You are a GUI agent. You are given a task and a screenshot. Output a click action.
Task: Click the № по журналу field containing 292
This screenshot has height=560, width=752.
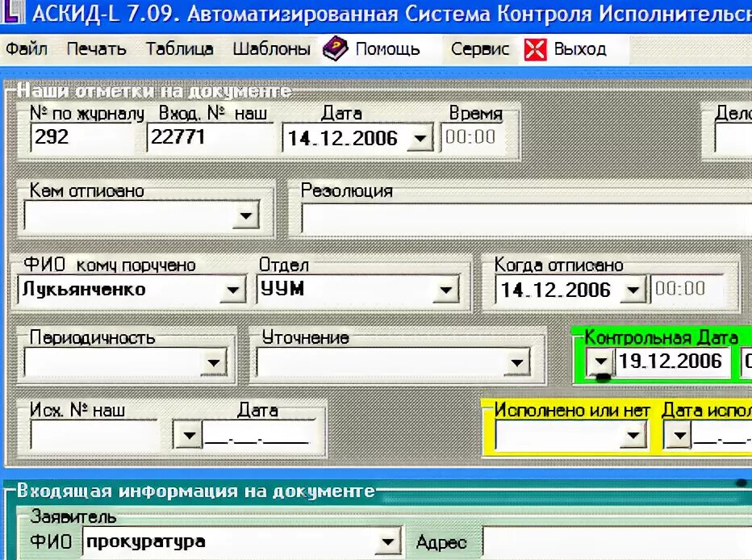pos(81,138)
